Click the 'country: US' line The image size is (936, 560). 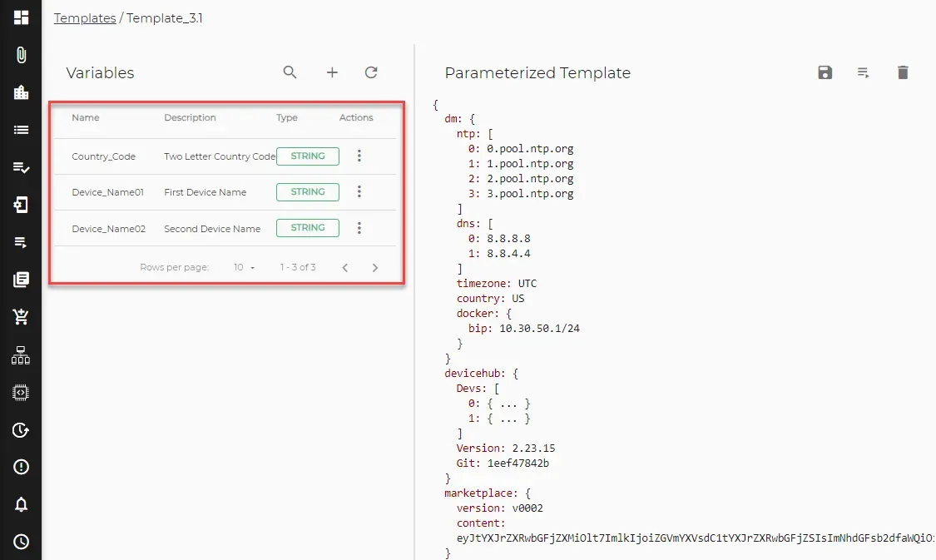click(491, 299)
